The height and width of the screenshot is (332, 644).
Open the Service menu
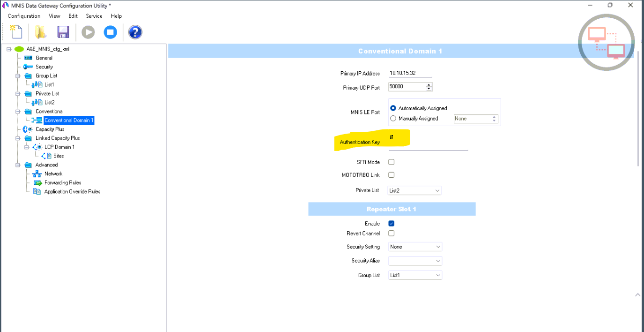[x=94, y=16]
